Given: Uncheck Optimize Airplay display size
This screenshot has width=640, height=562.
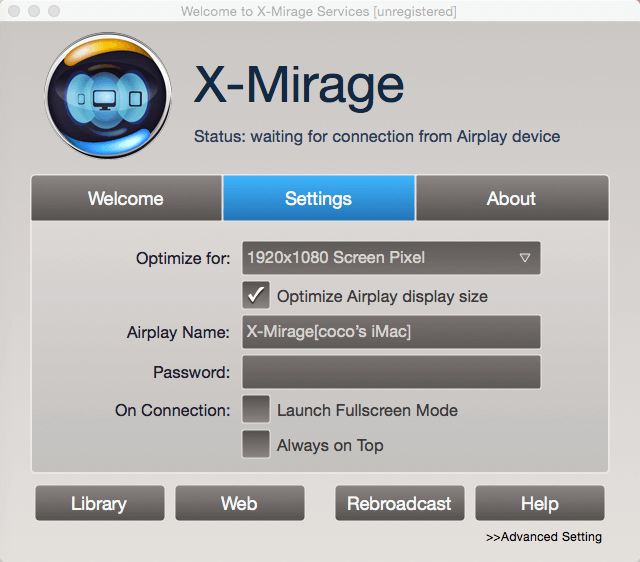Looking at the screenshot, I should [256, 295].
